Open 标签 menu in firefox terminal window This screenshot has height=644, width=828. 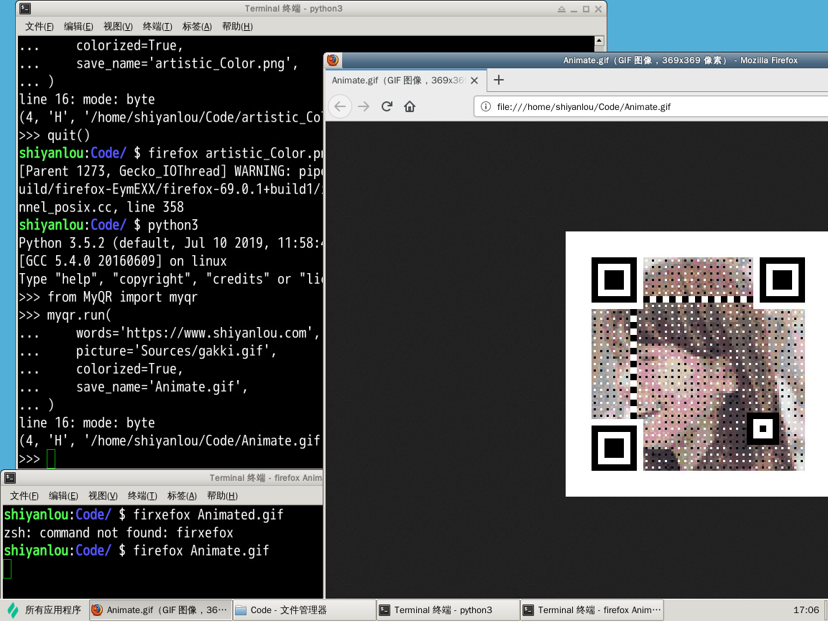[x=182, y=496]
